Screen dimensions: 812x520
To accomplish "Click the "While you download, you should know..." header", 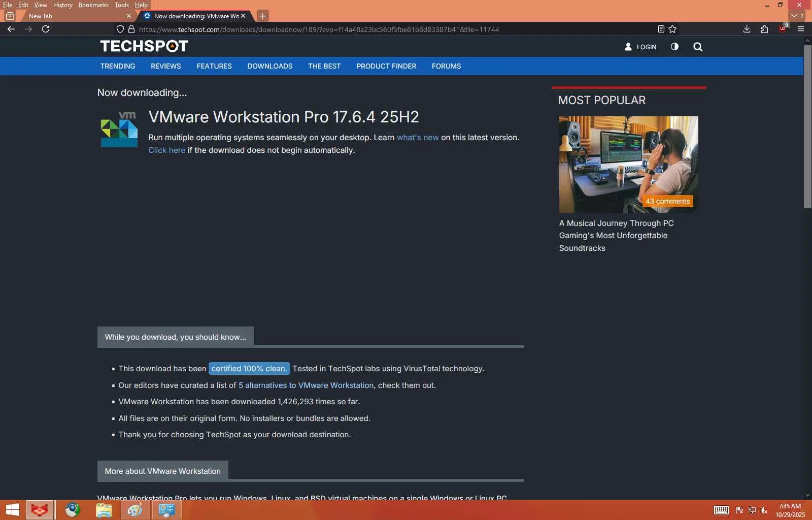I will pos(176,337).
